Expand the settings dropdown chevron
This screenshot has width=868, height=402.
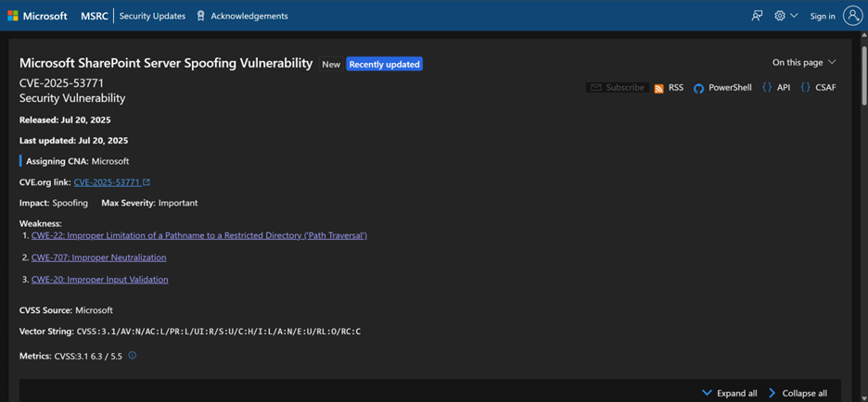coord(794,16)
